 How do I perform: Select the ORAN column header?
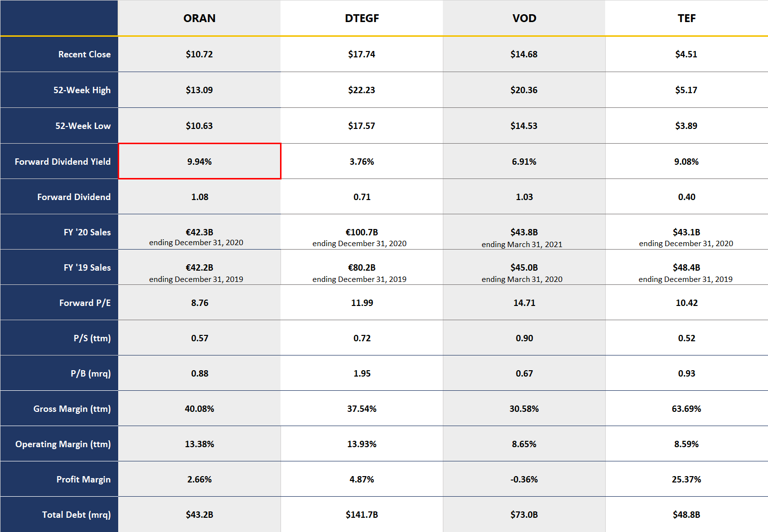pos(199,18)
